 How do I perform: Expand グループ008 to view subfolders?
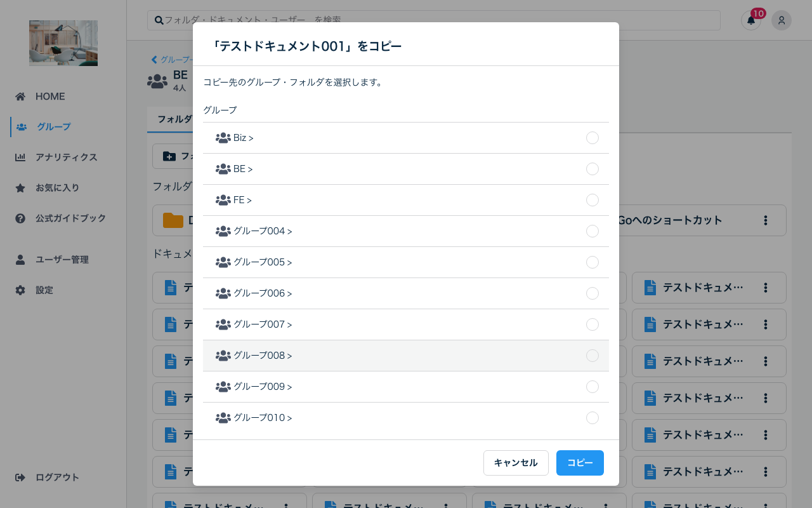pos(289,356)
